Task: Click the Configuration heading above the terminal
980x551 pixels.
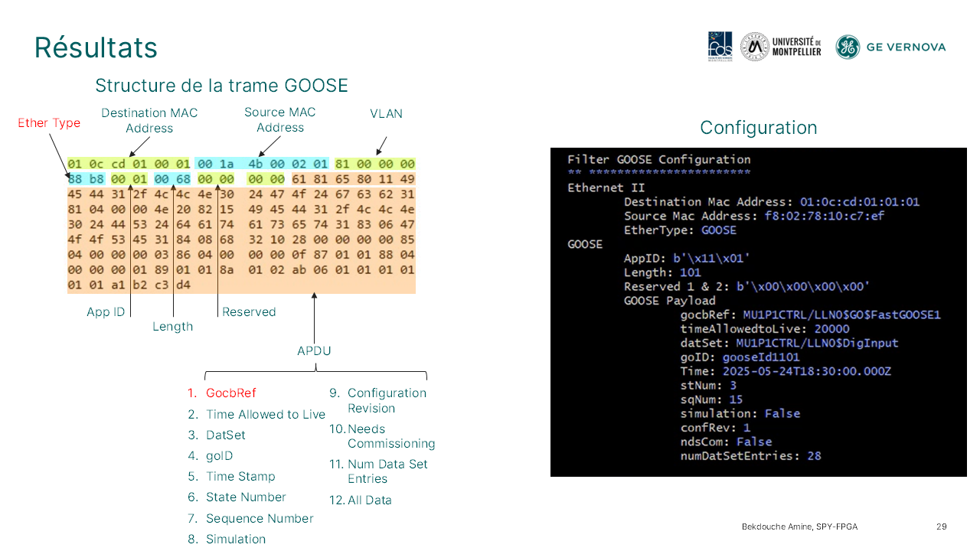Action: 758,128
